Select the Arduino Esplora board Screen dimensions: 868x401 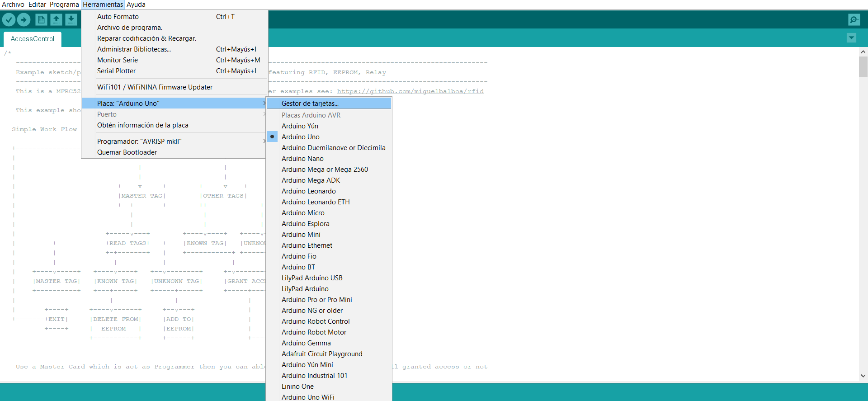click(x=329, y=224)
